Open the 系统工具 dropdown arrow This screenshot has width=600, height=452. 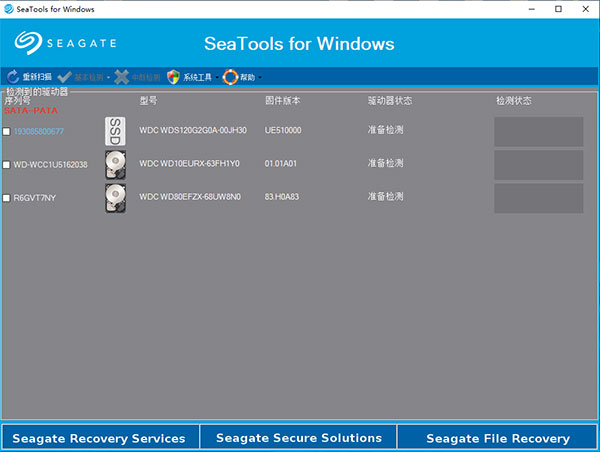(216, 77)
